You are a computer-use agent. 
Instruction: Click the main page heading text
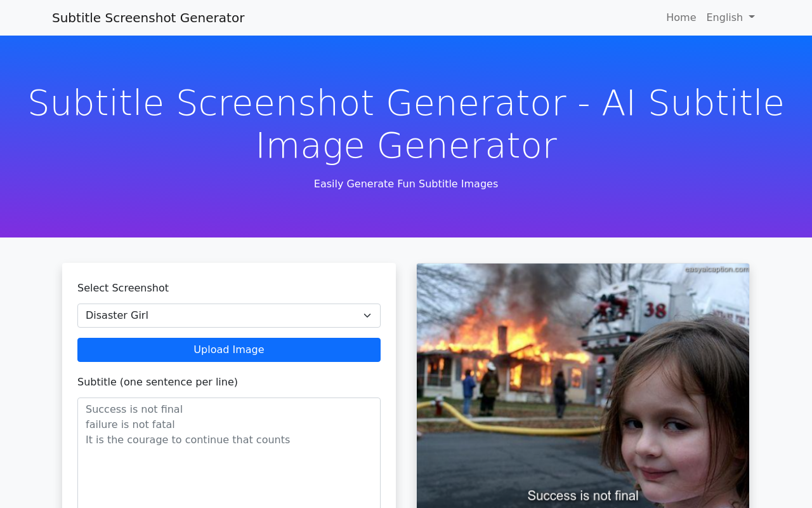point(406,124)
